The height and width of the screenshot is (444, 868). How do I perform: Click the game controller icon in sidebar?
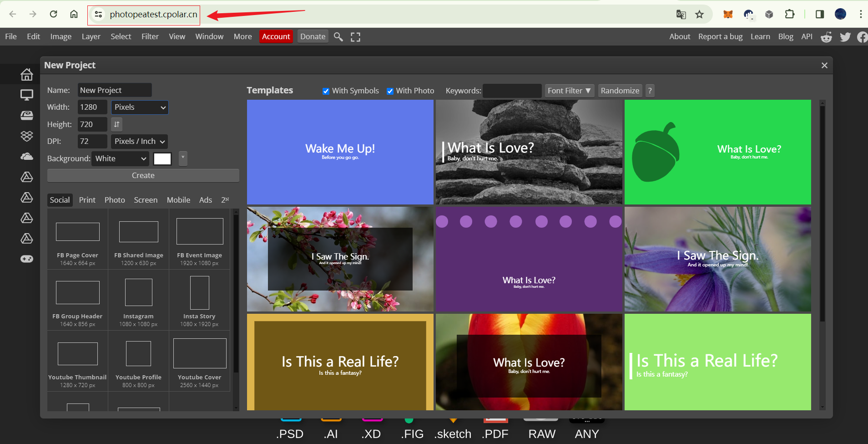tap(27, 259)
